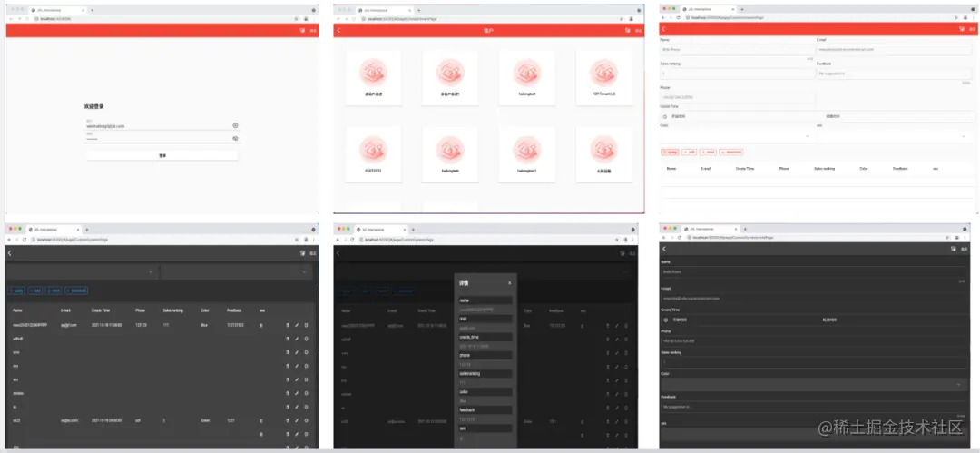Click create_time field in details dialog
Screen dimensions: 980x453
[x=485, y=337]
